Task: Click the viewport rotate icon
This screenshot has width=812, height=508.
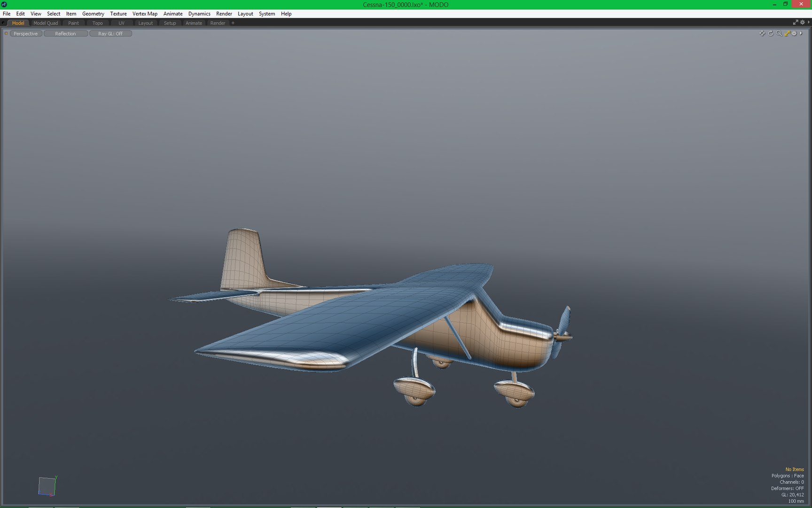Action: point(771,33)
